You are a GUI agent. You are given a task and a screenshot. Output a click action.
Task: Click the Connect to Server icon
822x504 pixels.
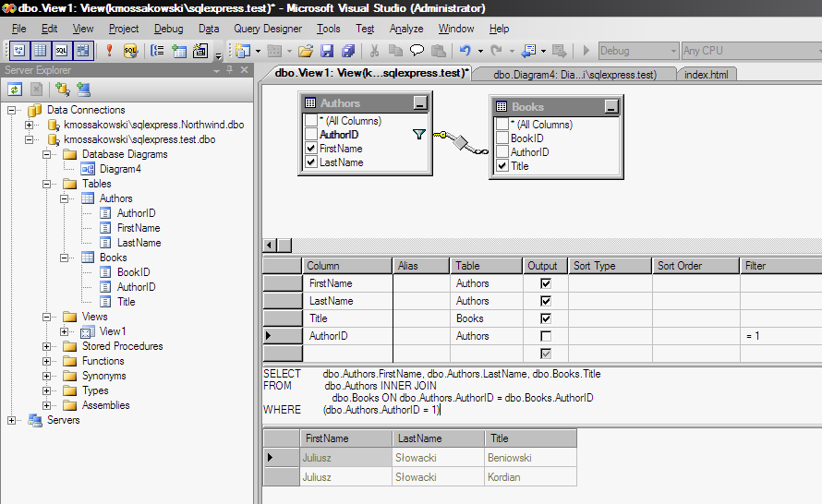tap(83, 90)
